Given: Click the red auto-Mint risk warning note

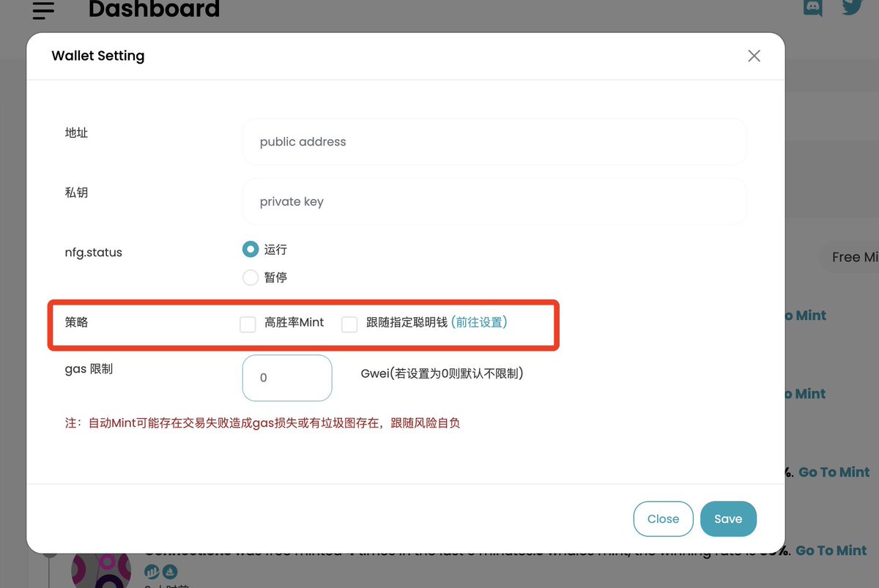Looking at the screenshot, I should pyautogui.click(x=263, y=423).
